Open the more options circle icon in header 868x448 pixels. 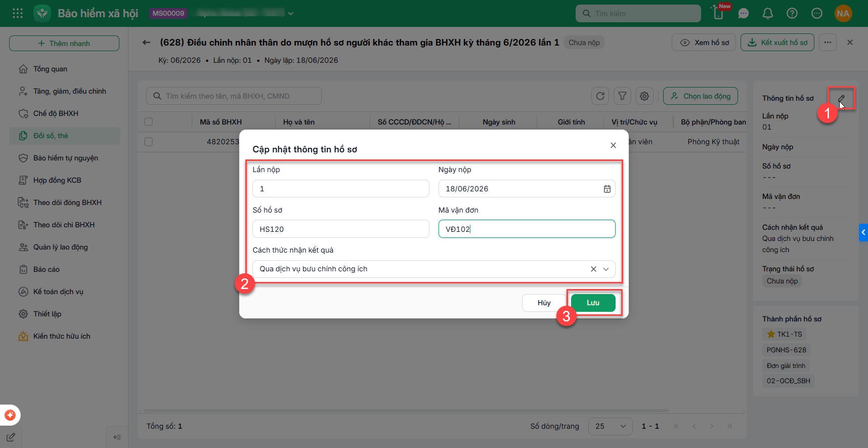point(817,13)
